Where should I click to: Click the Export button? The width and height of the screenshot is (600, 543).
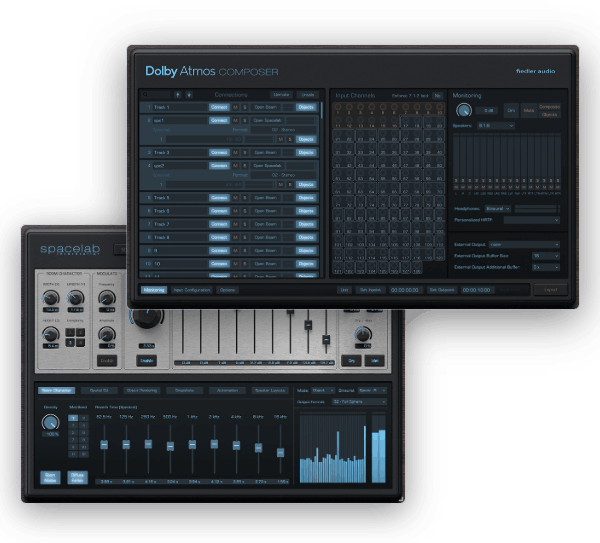[x=550, y=290]
